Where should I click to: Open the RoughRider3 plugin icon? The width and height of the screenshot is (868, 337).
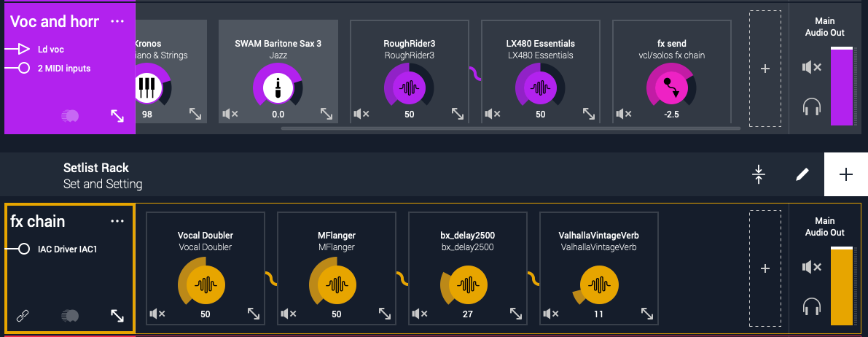click(409, 88)
